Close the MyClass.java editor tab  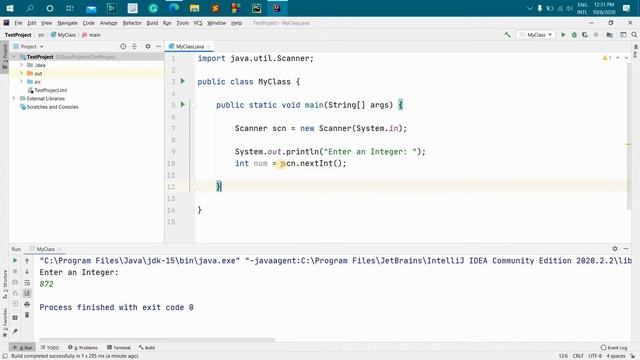209,47
